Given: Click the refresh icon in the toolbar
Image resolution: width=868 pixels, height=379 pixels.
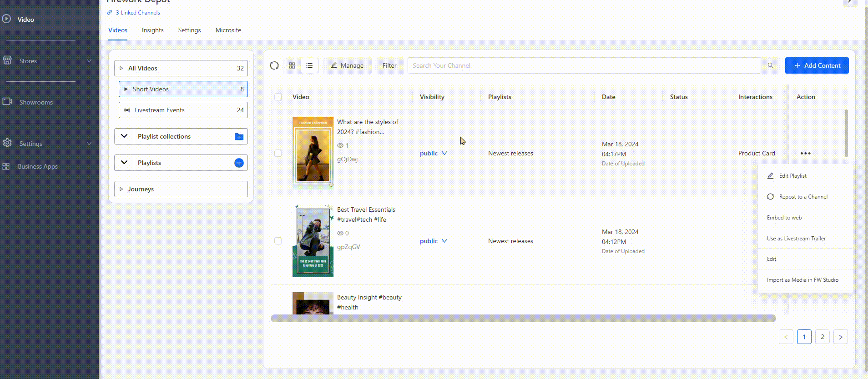Looking at the screenshot, I should tap(274, 65).
